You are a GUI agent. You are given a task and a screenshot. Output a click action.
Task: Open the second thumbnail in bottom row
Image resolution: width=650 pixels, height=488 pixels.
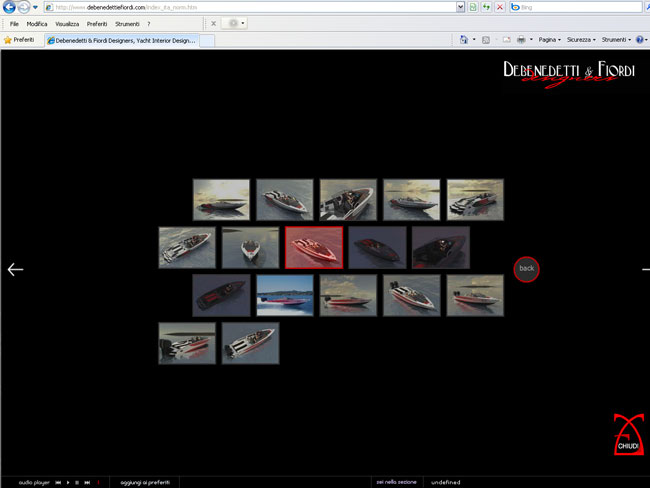(251, 344)
